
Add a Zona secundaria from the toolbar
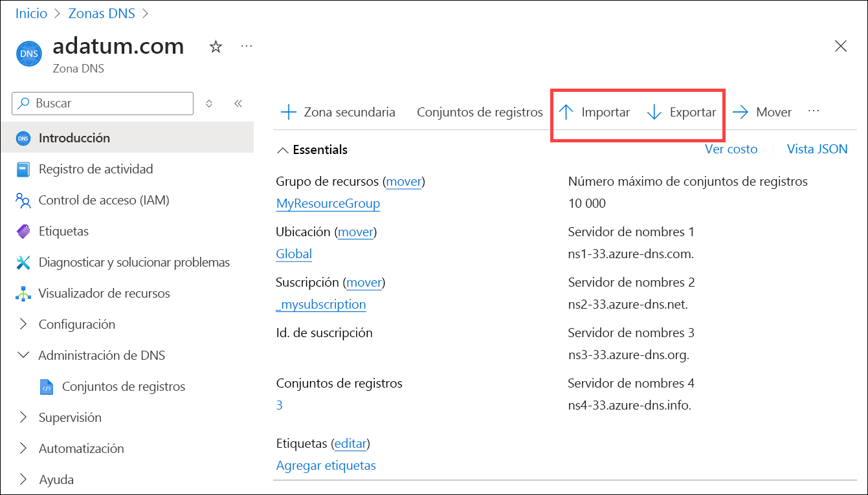pos(338,111)
